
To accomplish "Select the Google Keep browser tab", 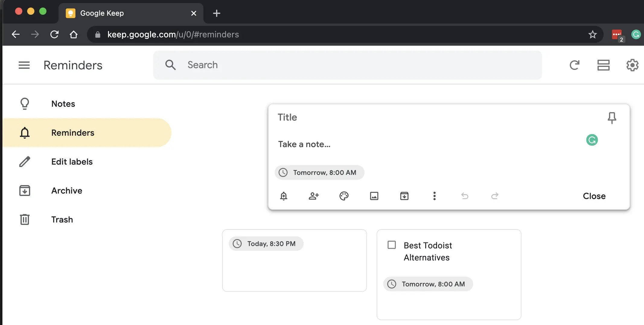I will pos(131,13).
